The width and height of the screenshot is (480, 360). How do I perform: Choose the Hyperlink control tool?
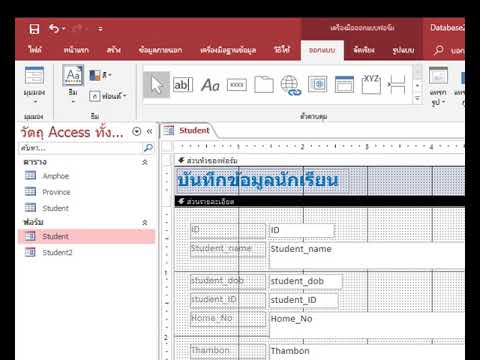pos(291,85)
